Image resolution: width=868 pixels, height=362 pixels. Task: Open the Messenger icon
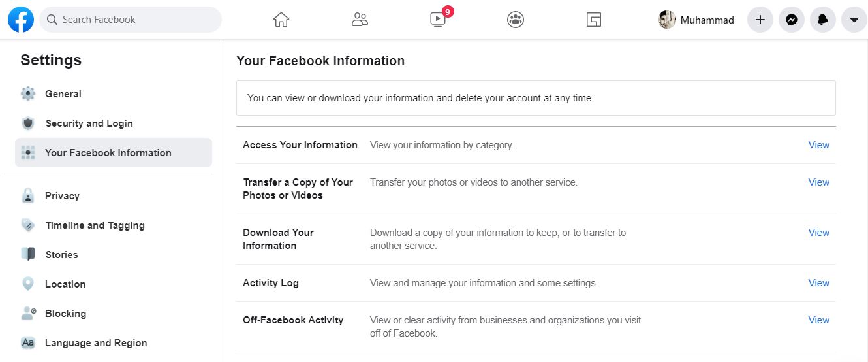coord(791,20)
